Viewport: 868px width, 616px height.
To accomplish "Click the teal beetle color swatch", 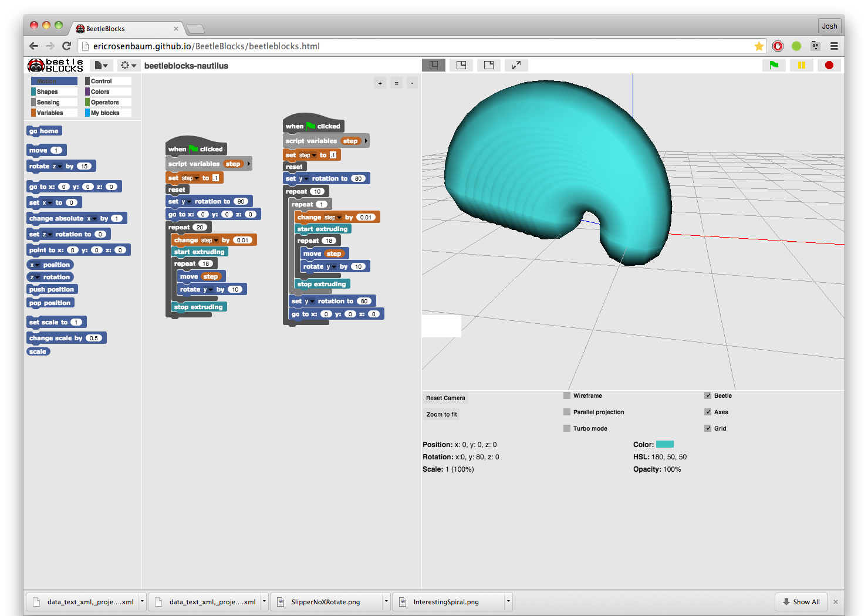I will [665, 444].
